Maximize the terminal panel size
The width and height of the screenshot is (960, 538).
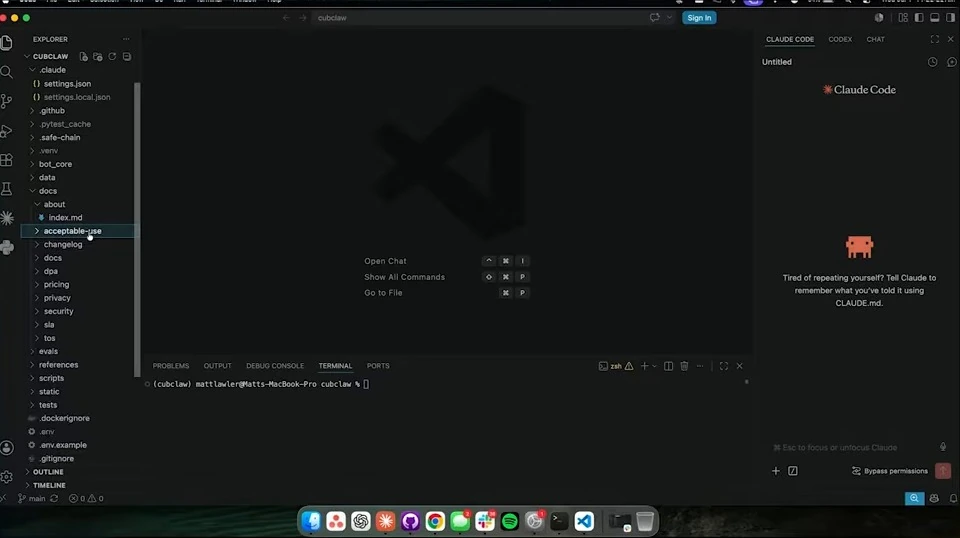pyautogui.click(x=724, y=366)
